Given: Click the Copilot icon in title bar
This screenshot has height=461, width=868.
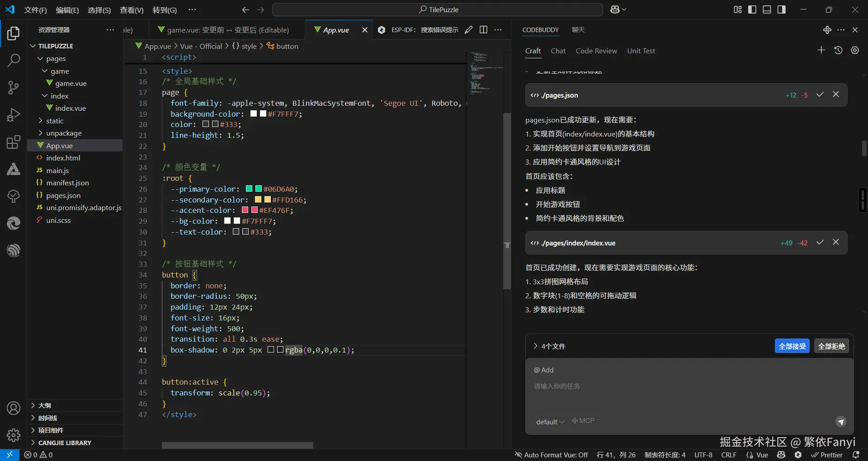Looking at the screenshot, I should point(615,9).
